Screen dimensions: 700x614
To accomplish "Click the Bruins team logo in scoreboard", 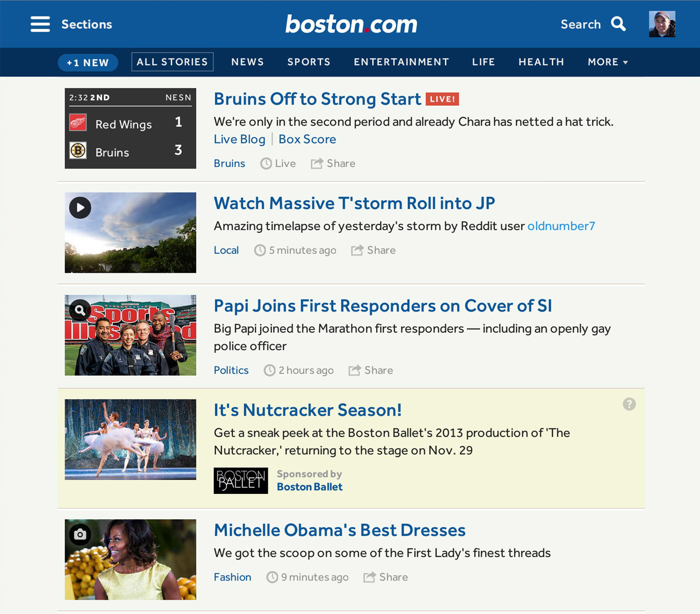I will [x=78, y=150].
